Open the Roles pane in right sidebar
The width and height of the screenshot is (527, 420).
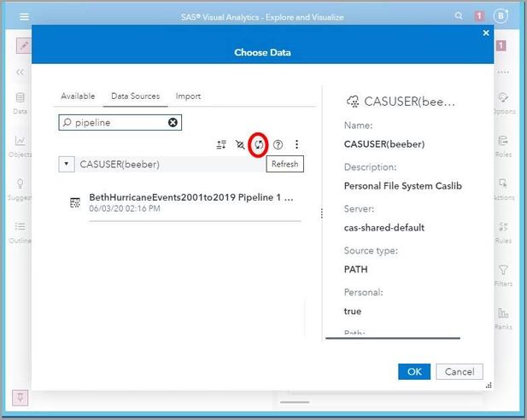(x=503, y=146)
